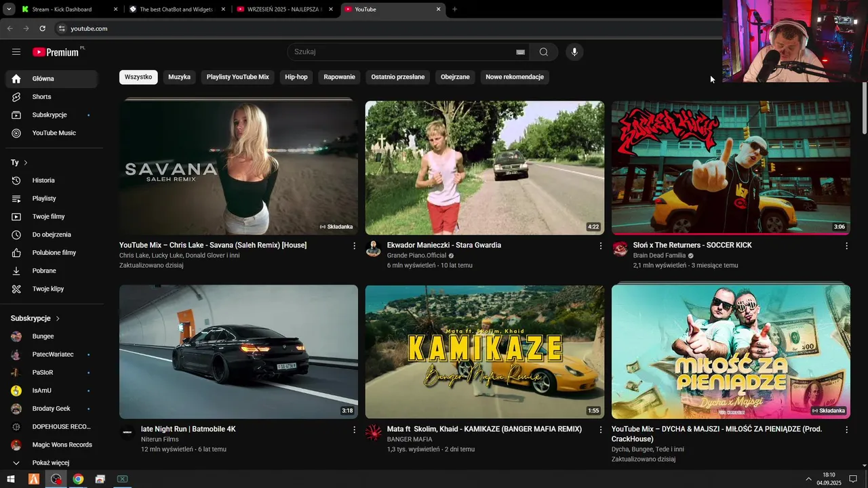The image size is (868, 488).
Task: Open Chrome from the taskbar
Action: [x=79, y=479]
